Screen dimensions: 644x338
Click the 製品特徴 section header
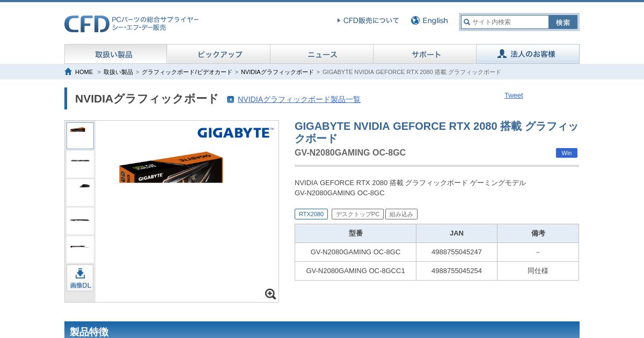click(322, 330)
